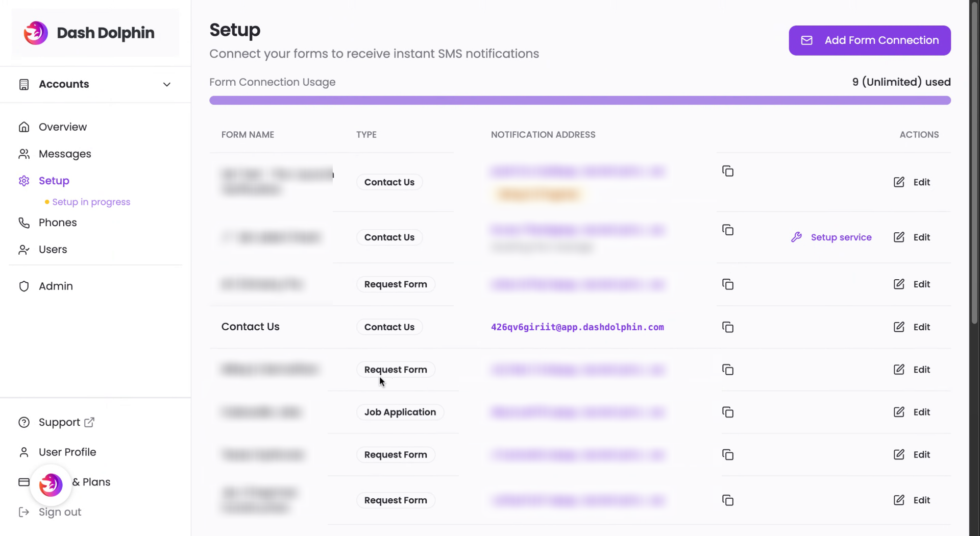980x536 pixels.
Task: Click the FORM NAME column header
Action: pos(248,134)
